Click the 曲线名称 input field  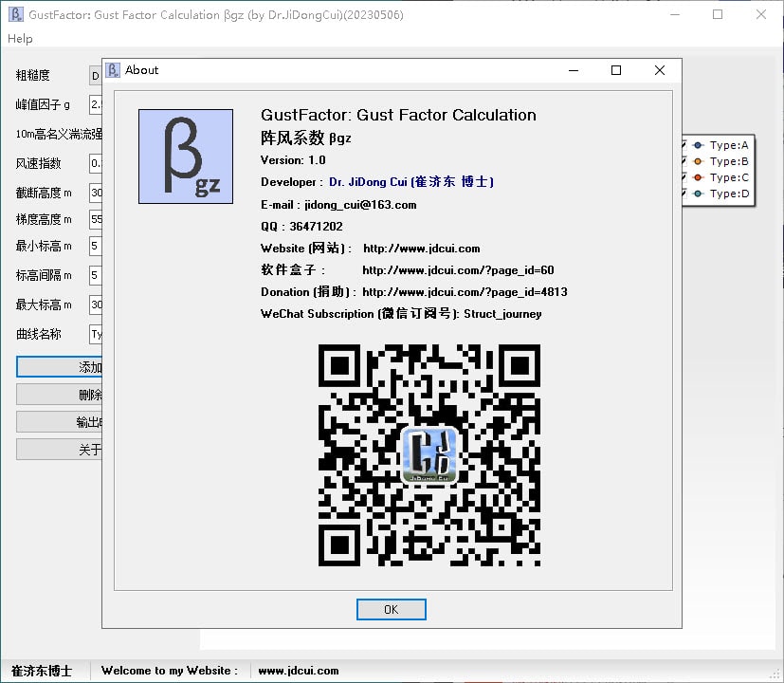96,334
